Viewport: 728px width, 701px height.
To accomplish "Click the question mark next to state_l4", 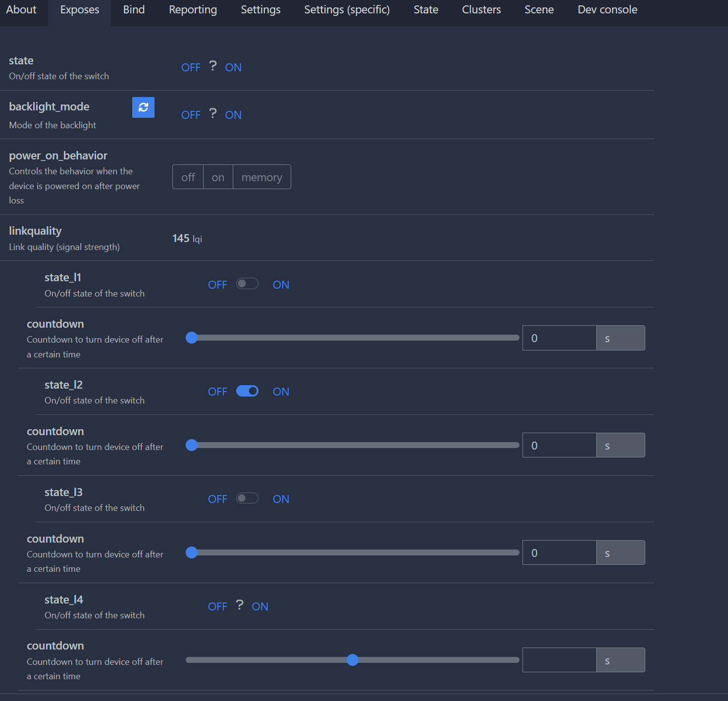I will pos(239,605).
